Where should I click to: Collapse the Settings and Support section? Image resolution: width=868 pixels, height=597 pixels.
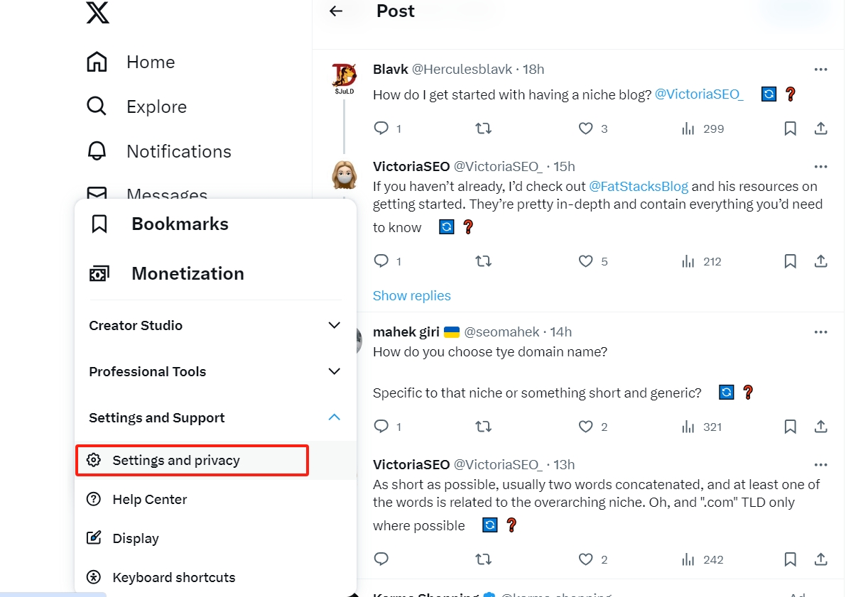334,417
